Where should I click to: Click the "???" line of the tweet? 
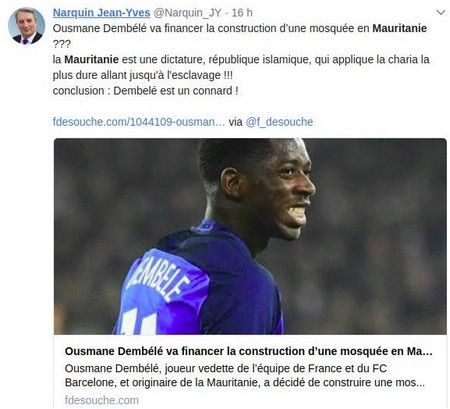62,44
